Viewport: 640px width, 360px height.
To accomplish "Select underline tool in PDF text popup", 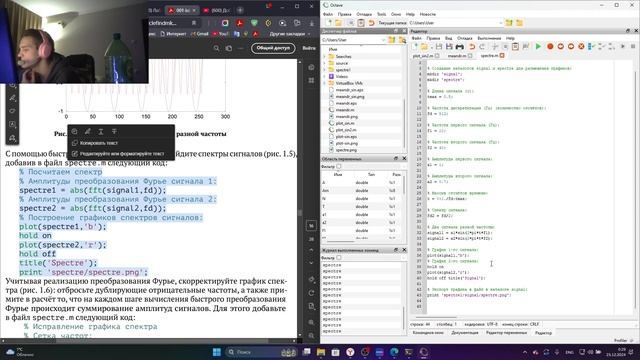I will click(x=101, y=131).
